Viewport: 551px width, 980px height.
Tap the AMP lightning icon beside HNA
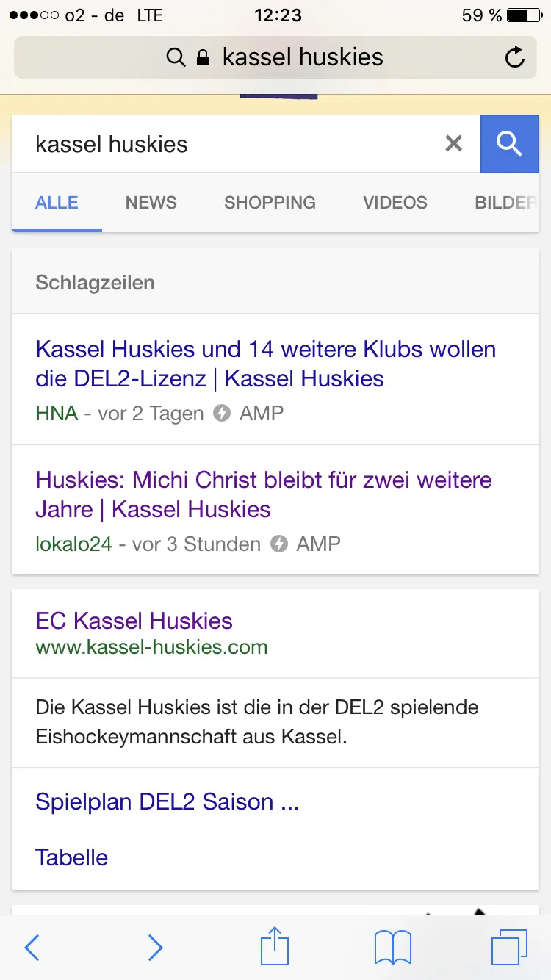[x=222, y=413]
